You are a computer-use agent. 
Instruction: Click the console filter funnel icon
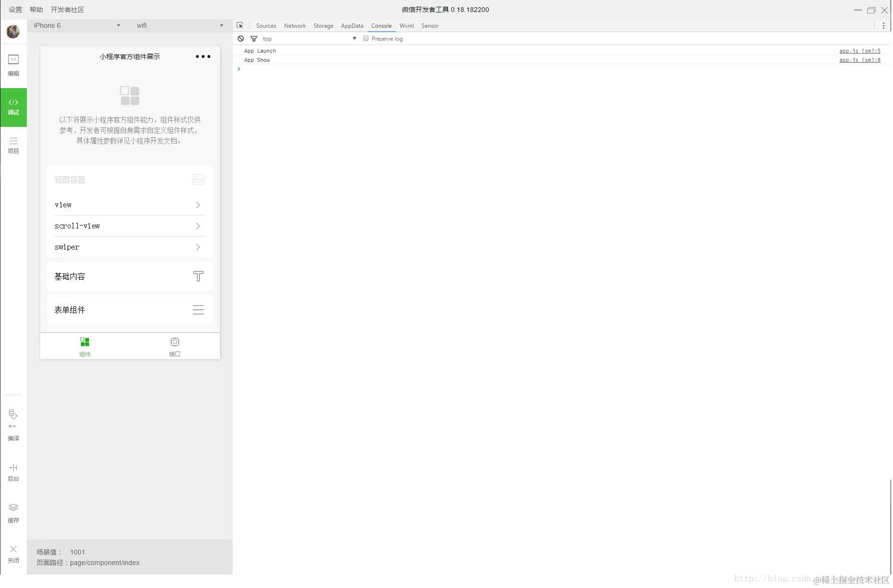pos(254,38)
